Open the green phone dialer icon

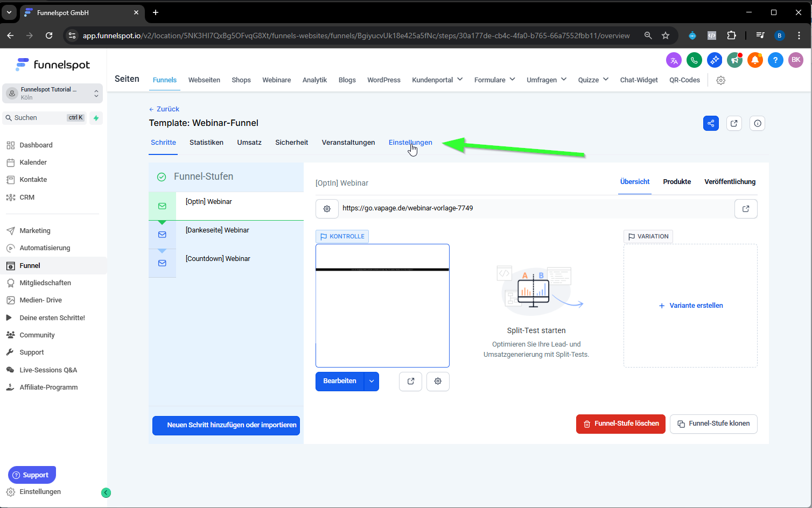[x=694, y=60]
